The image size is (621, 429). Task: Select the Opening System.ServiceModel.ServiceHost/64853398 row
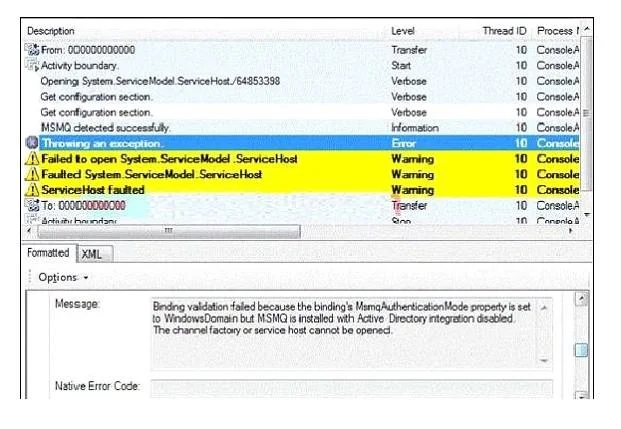tap(303, 81)
